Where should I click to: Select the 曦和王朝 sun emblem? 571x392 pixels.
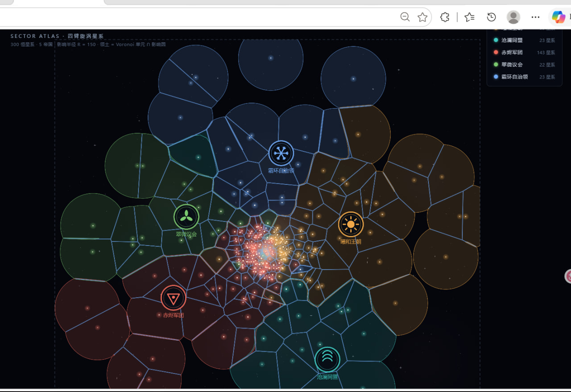(x=351, y=224)
